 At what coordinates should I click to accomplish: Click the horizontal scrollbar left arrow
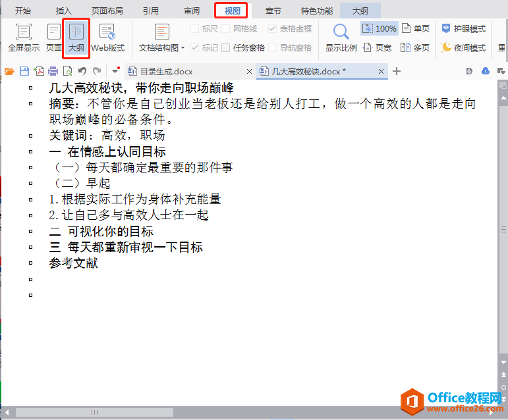pos(7,413)
